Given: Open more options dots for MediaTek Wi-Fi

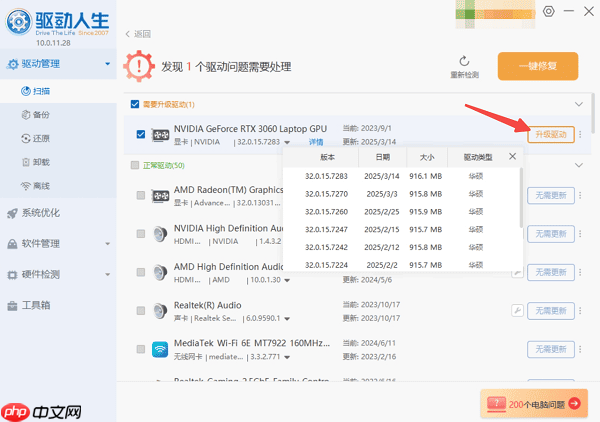Looking at the screenshot, I should pos(580,349).
